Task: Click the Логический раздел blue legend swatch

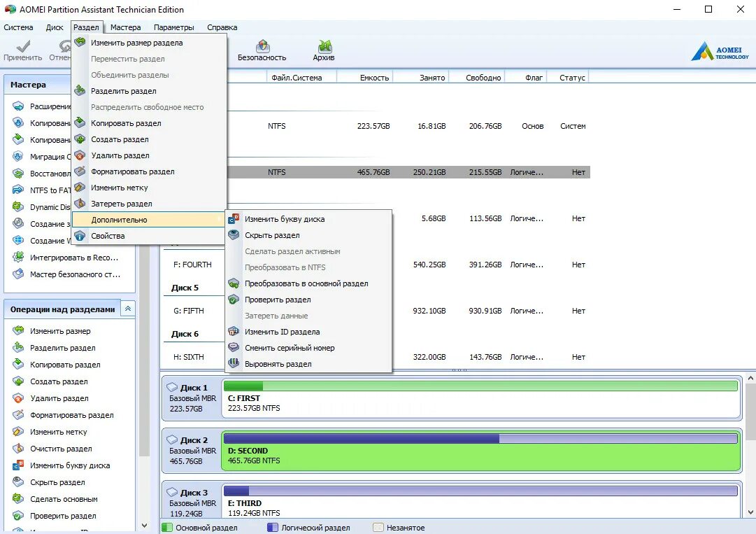Action: [273, 527]
